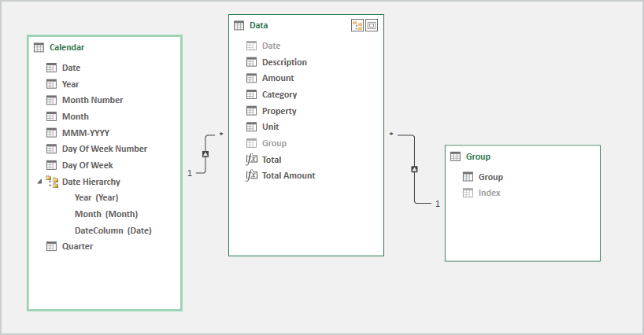Select Year (Year) hierarchy level
This screenshot has height=335, width=644.
[x=96, y=197]
